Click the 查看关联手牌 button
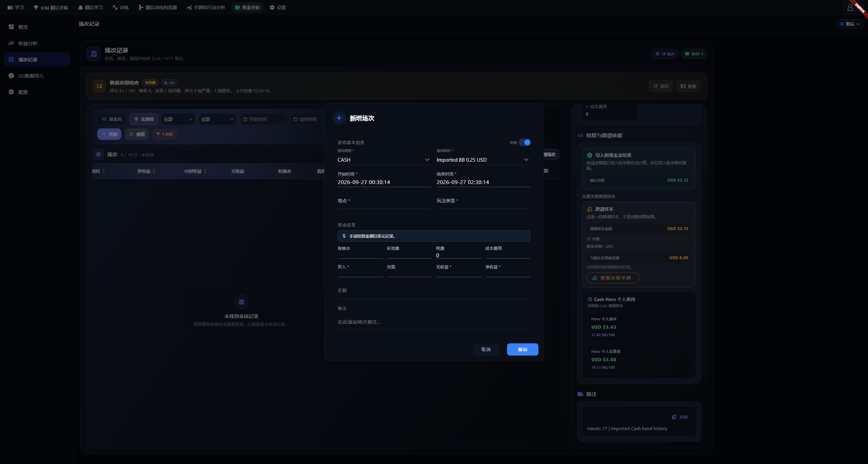This screenshot has height=464, width=868. pyautogui.click(x=613, y=278)
